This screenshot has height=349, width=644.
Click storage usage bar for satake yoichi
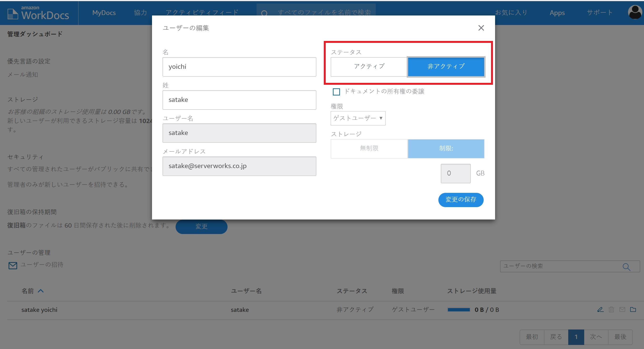click(459, 309)
